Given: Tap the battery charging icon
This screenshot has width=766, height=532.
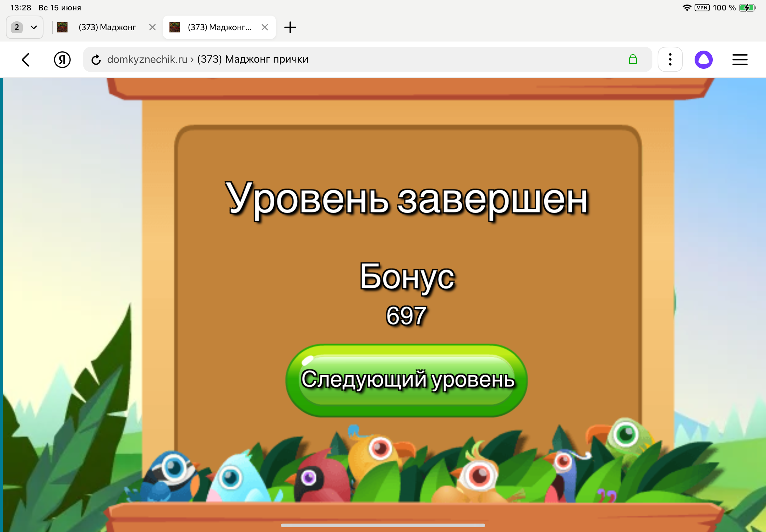Looking at the screenshot, I should point(747,8).
